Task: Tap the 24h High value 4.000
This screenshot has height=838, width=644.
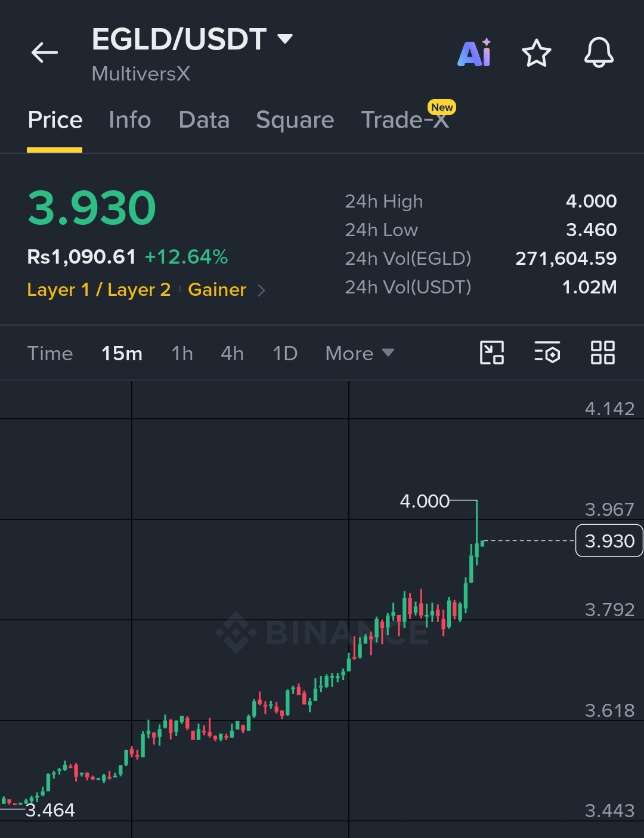Action: [x=591, y=201]
